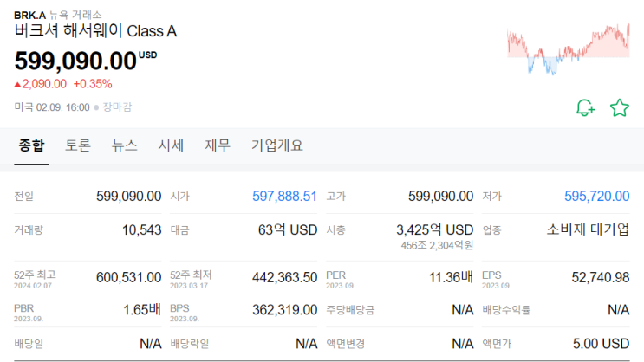Open the 재무 tab

pyautogui.click(x=218, y=145)
